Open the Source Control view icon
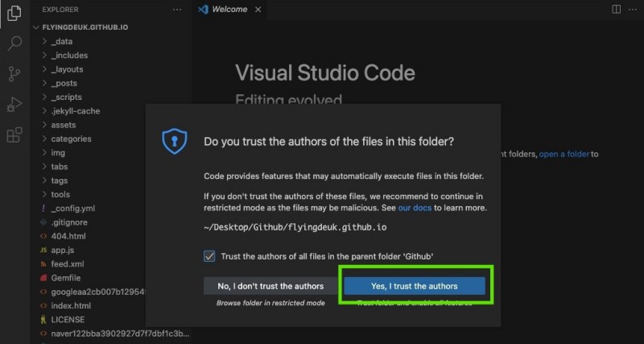The image size is (644, 344). point(14,74)
